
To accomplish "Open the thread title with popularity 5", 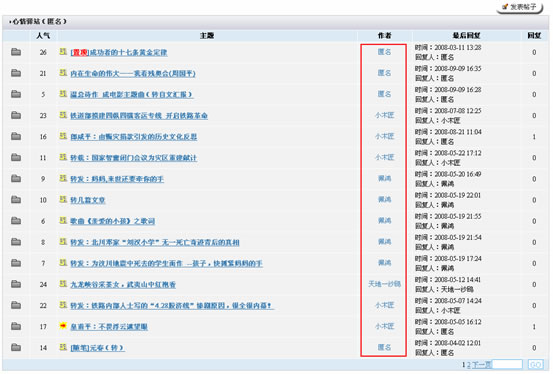I will 132,95.
